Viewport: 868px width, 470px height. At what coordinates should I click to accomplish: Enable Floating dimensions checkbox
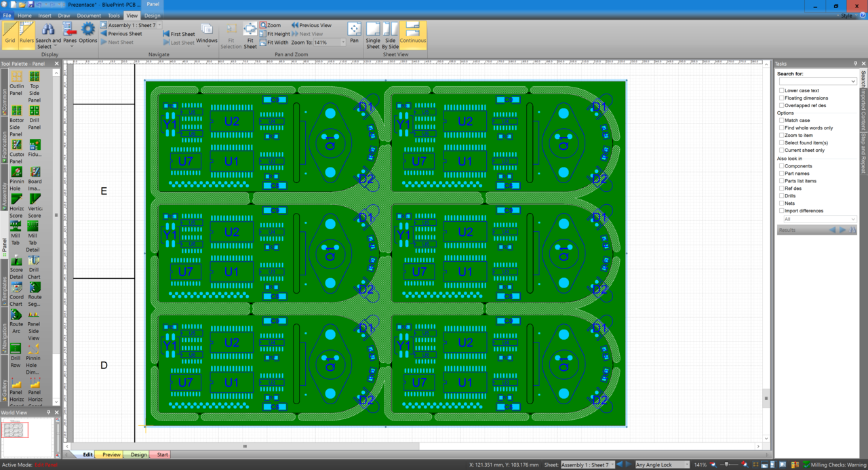click(x=782, y=98)
